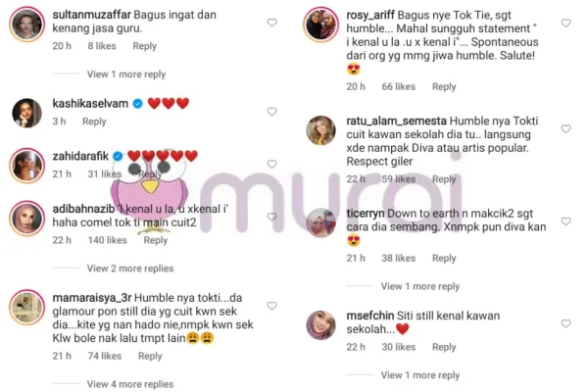Expand 'View 1 more reply' under sultanmuzaffar
588x392 pixels.
[x=126, y=74]
